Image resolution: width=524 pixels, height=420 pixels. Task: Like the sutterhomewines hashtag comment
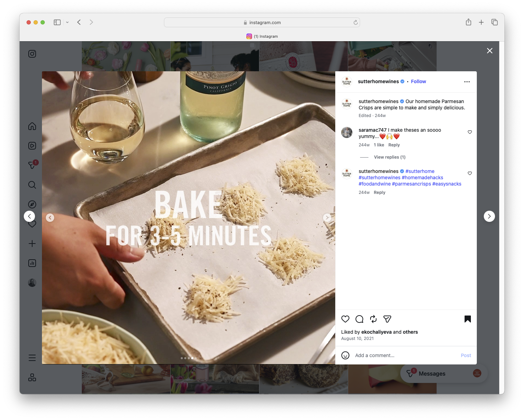[x=470, y=173]
